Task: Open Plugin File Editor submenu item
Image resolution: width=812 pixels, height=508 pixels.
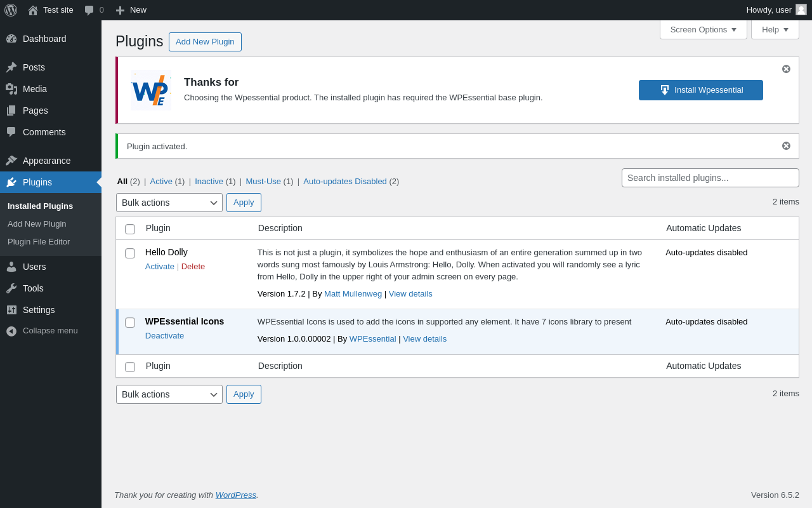Action: pos(51,242)
